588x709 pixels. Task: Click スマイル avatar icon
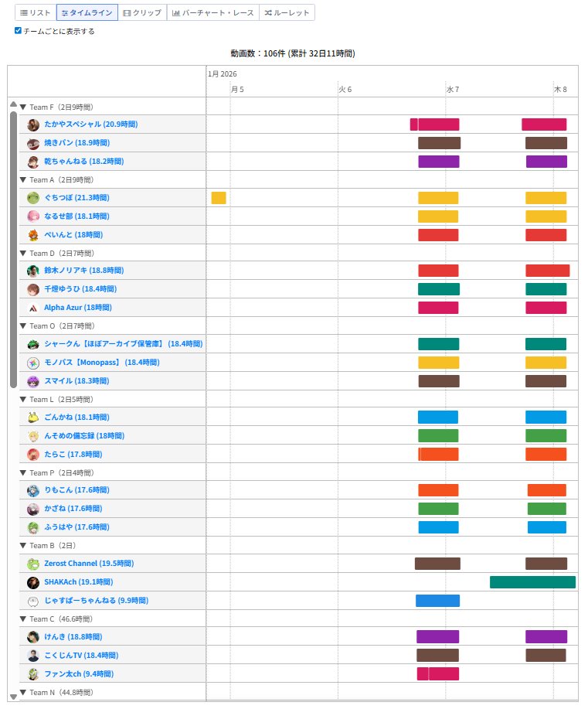point(33,382)
